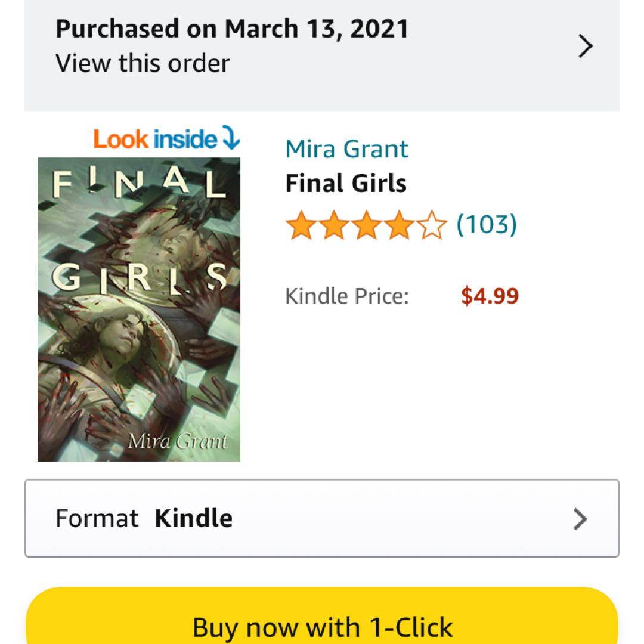The width and height of the screenshot is (644, 644).
Task: Click the $4.99 Kindle price
Action: click(490, 296)
